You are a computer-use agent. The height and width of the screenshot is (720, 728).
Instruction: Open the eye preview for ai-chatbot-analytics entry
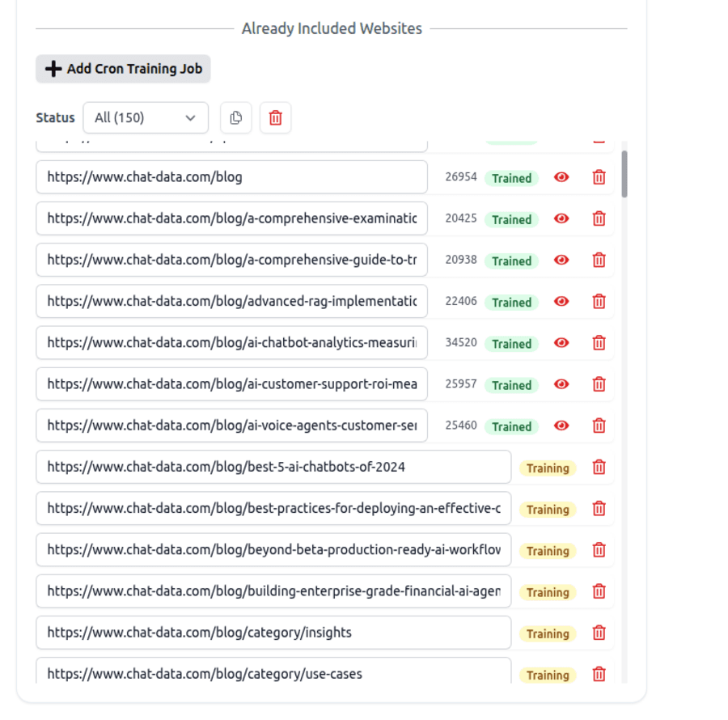coord(561,342)
